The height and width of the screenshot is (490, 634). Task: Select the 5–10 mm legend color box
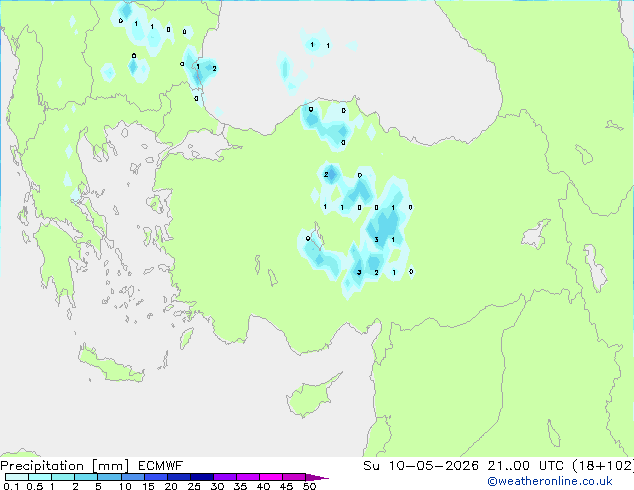110,477
